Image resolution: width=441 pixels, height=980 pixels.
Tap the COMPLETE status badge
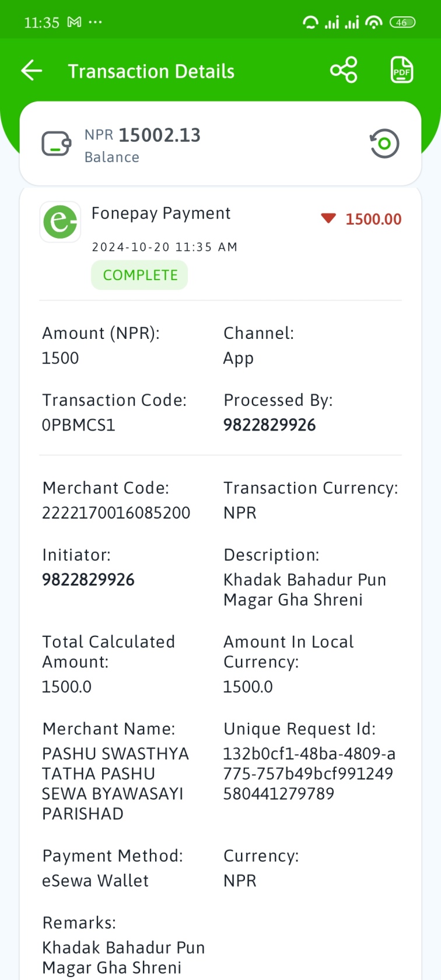coord(139,275)
